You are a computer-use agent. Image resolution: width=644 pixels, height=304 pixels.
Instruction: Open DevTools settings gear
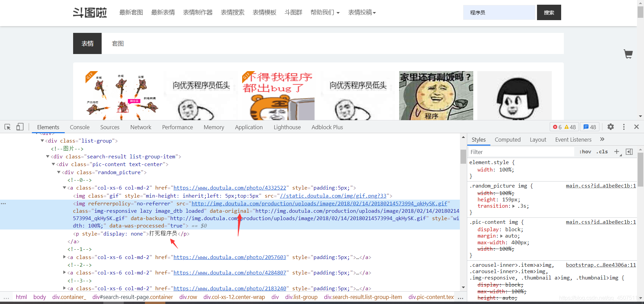pyautogui.click(x=610, y=127)
